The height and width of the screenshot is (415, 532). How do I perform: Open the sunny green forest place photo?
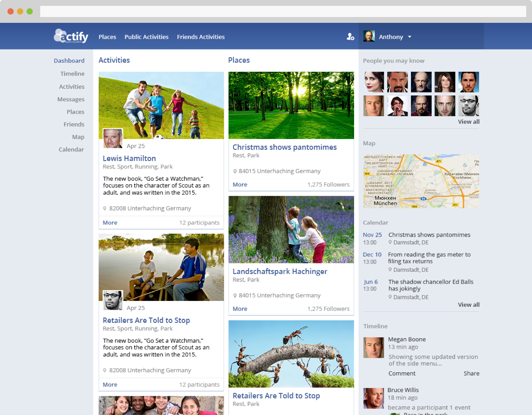click(291, 105)
